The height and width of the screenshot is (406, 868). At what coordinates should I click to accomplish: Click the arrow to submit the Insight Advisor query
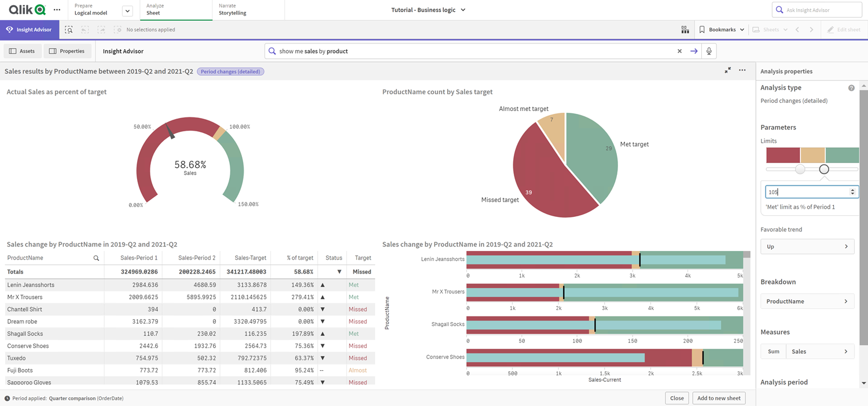tap(694, 51)
